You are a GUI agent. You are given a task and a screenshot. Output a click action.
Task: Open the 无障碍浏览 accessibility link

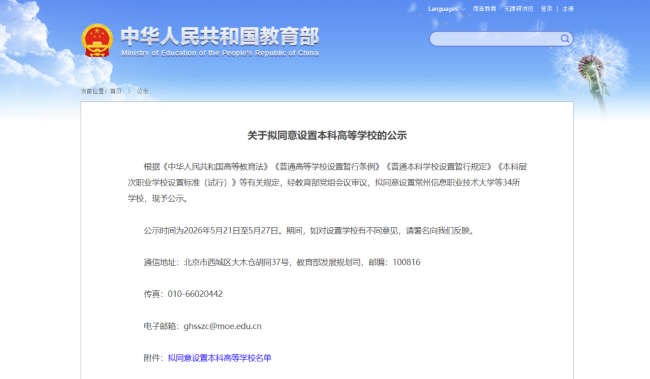pyautogui.click(x=518, y=9)
